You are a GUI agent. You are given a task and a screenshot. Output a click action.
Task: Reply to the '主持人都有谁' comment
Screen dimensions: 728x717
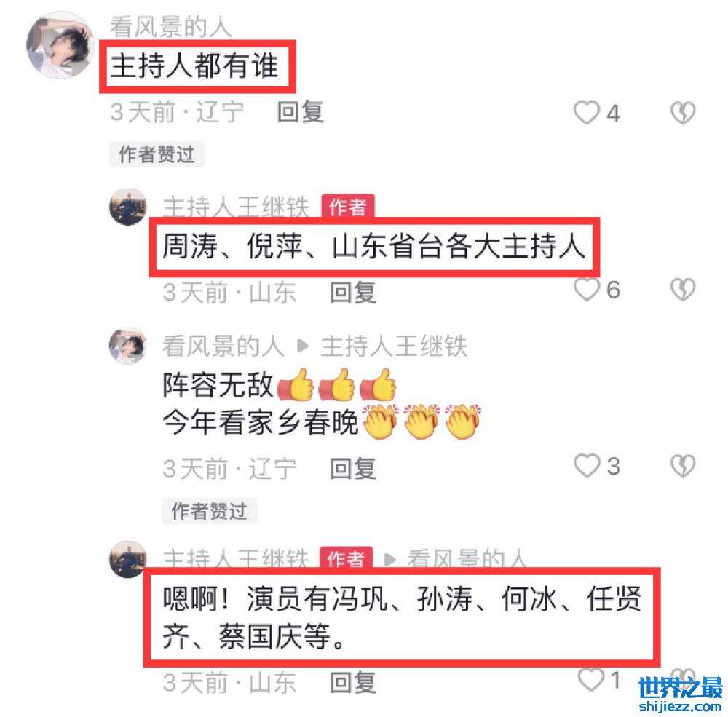point(301,112)
